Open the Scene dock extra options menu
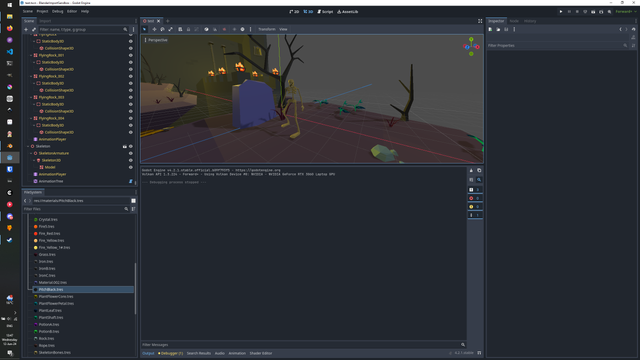640x360 pixels. (x=133, y=29)
